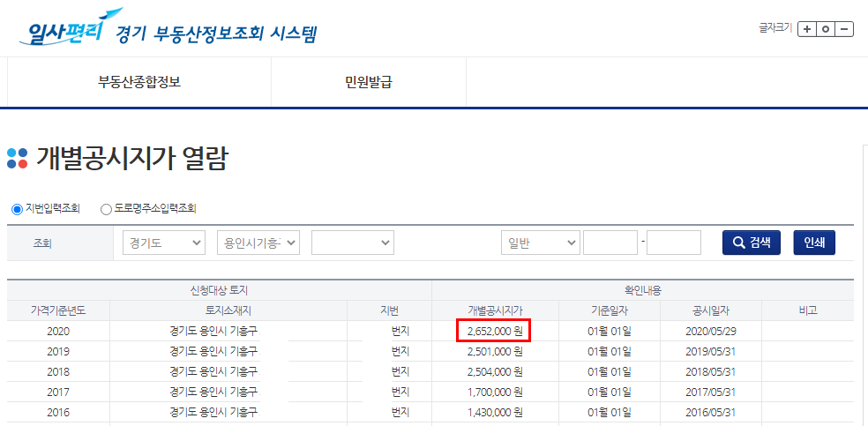Click the 2017/05/31 announcement date
Screen dimensions: 868x426
pyautogui.click(x=710, y=392)
